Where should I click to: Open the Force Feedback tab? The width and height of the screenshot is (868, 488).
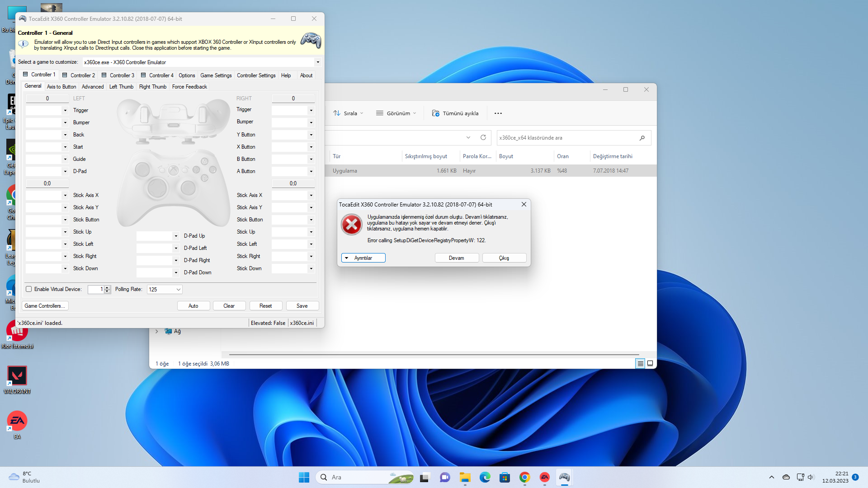[189, 87]
